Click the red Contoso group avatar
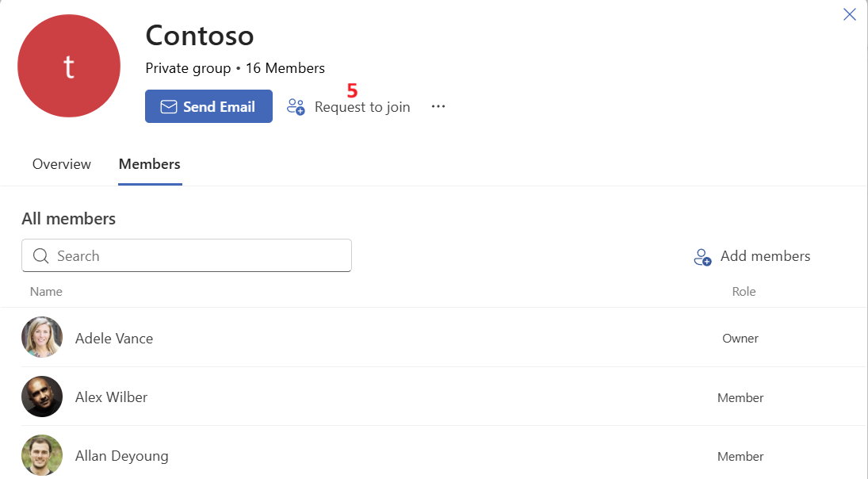 click(69, 66)
